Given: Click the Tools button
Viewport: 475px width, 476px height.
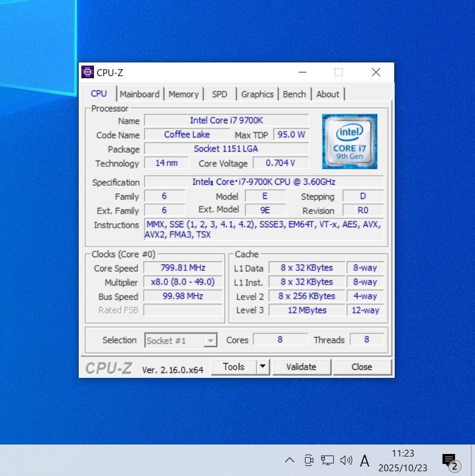Looking at the screenshot, I should 234,367.
